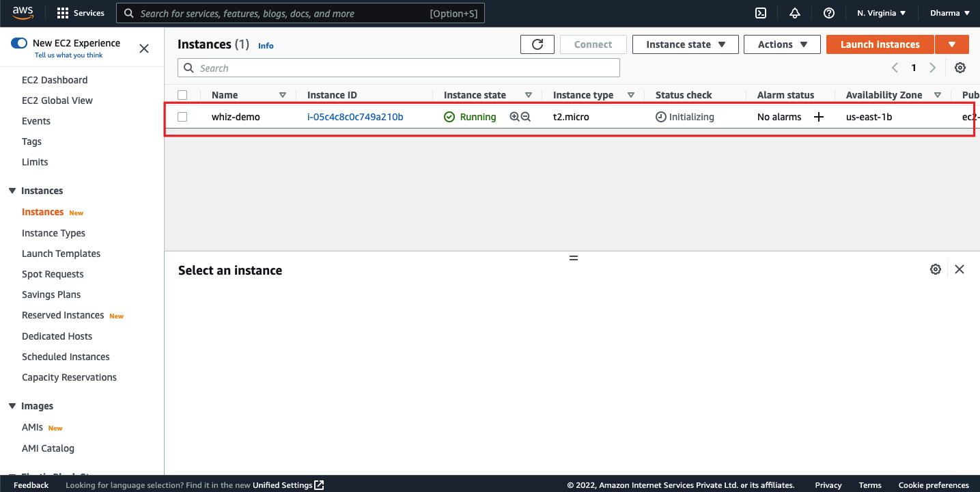This screenshot has width=980, height=492.
Task: Sort by the Availability Zone column arrow
Action: [938, 95]
